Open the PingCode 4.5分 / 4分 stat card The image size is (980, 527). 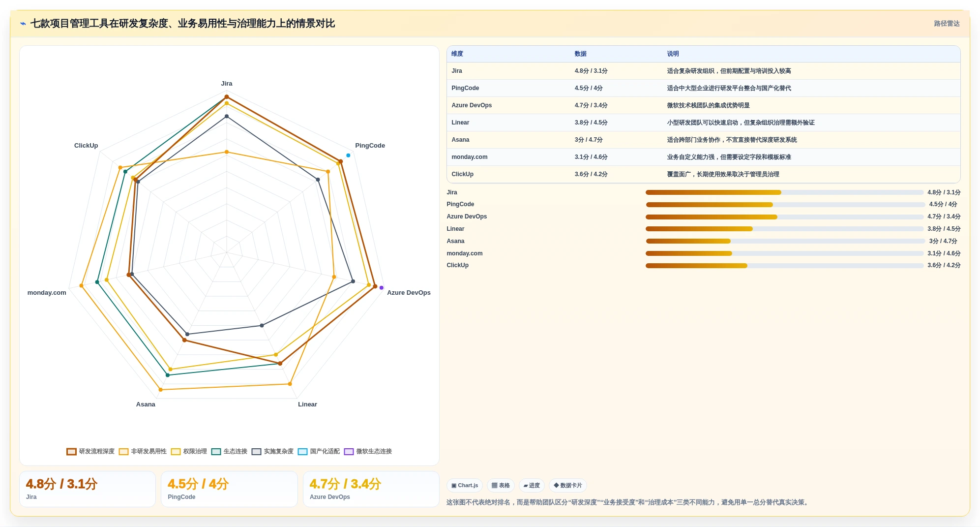[229, 489]
